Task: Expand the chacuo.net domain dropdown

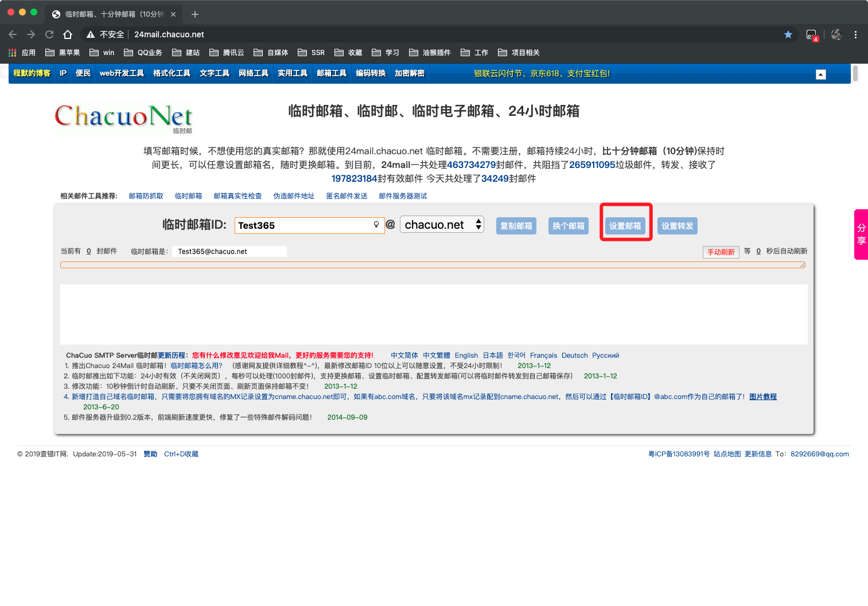Action: click(442, 225)
